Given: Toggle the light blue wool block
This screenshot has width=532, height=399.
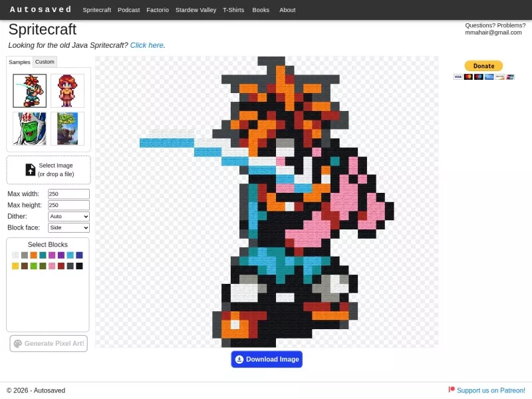Looking at the screenshot, I should tap(70, 255).
